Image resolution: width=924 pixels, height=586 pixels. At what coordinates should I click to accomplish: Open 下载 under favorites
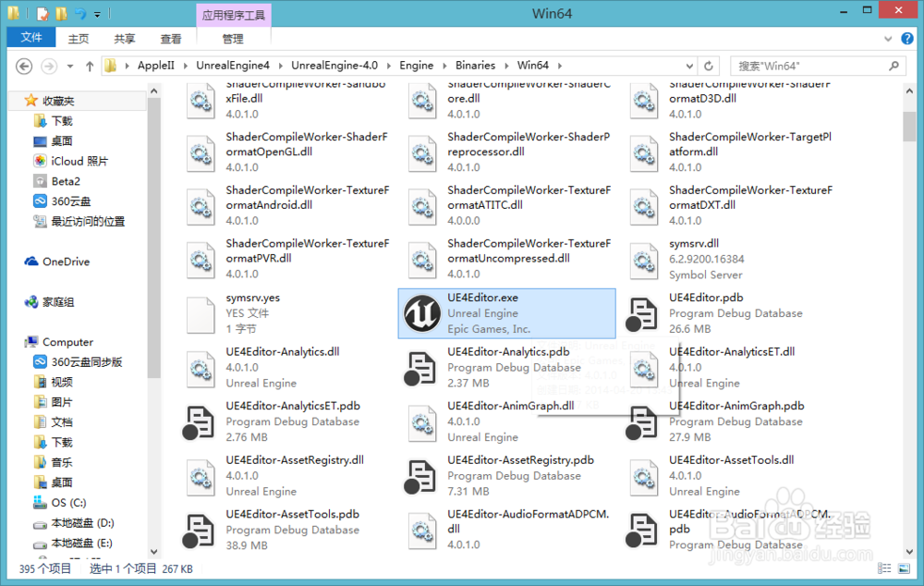(x=62, y=121)
